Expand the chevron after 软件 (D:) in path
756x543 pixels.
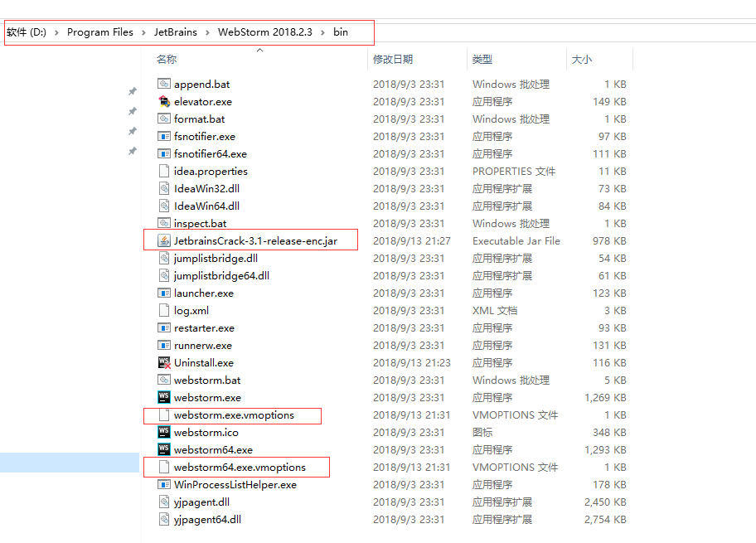56,32
